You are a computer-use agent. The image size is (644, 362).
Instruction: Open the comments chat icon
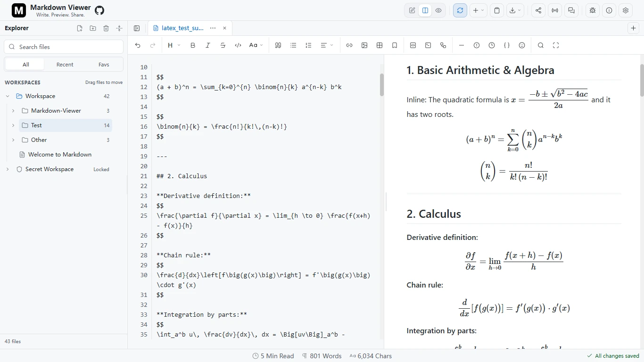click(x=571, y=10)
